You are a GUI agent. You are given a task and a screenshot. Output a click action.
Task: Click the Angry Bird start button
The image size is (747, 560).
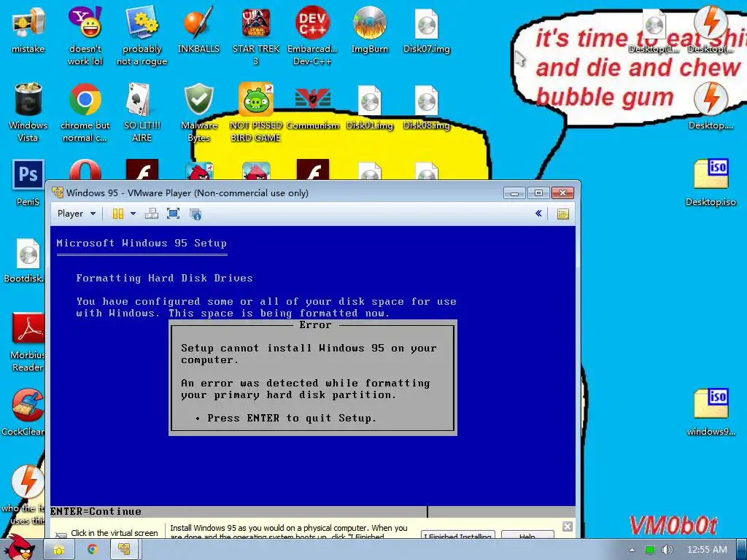(x=20, y=548)
